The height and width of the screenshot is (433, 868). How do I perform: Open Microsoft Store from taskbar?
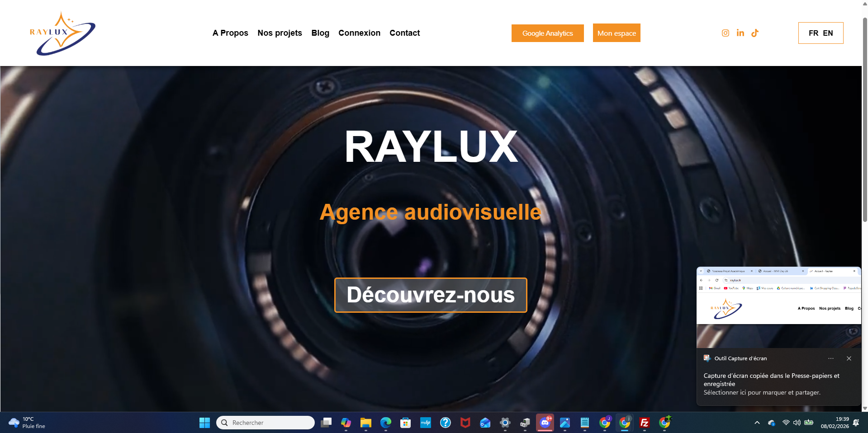coord(406,423)
